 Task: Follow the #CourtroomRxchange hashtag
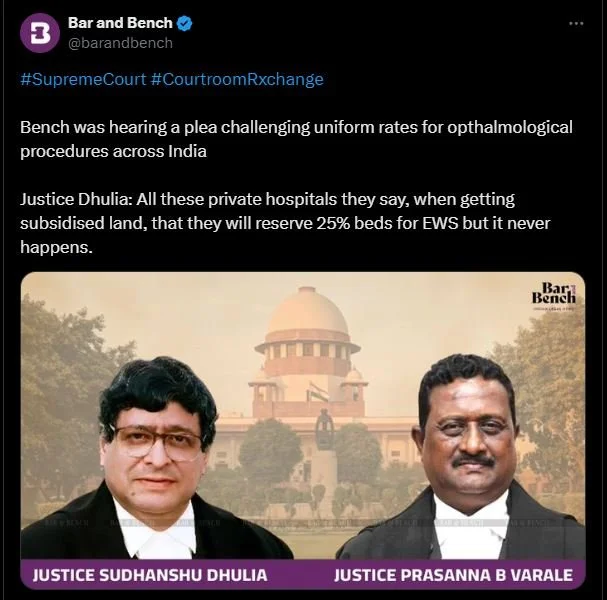point(237,79)
